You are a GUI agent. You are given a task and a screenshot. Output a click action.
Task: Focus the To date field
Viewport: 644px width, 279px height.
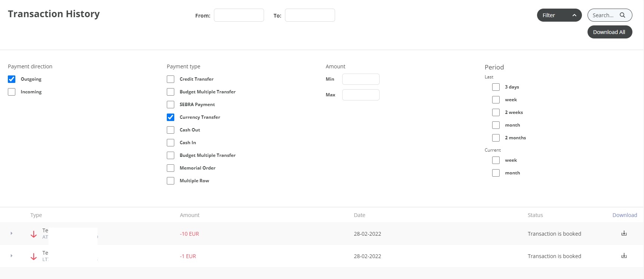tap(310, 15)
